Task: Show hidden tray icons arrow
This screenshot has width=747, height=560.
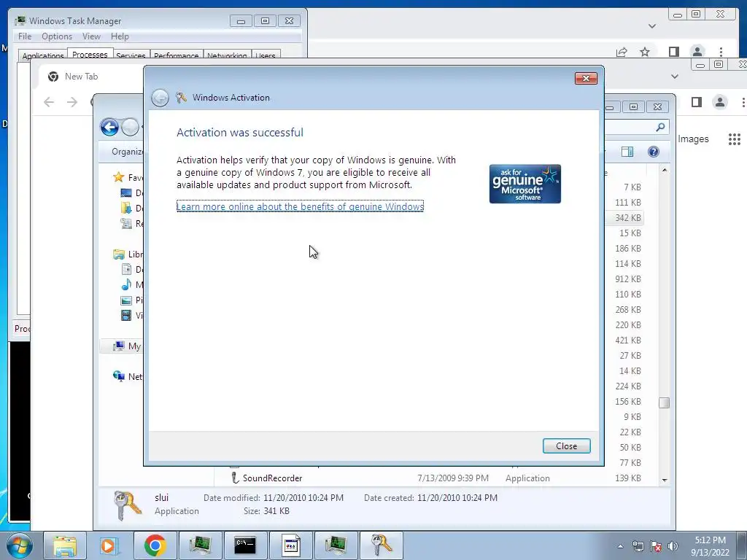Action: (x=620, y=546)
